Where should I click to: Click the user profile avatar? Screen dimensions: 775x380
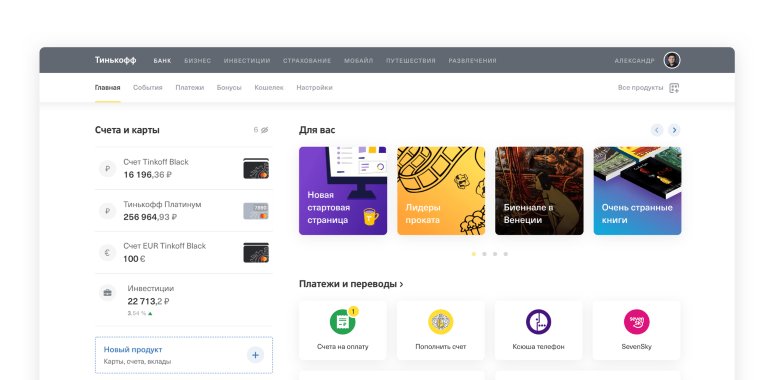point(672,60)
